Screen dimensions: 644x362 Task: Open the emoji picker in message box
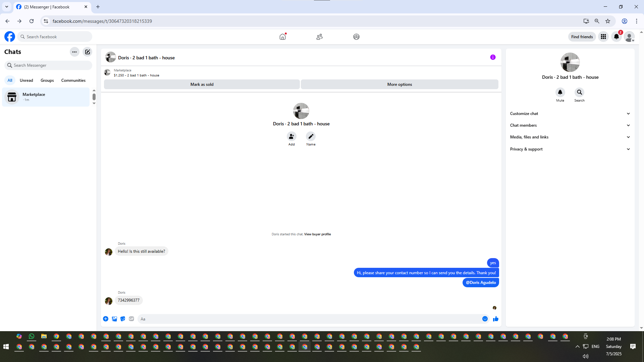[485, 319]
